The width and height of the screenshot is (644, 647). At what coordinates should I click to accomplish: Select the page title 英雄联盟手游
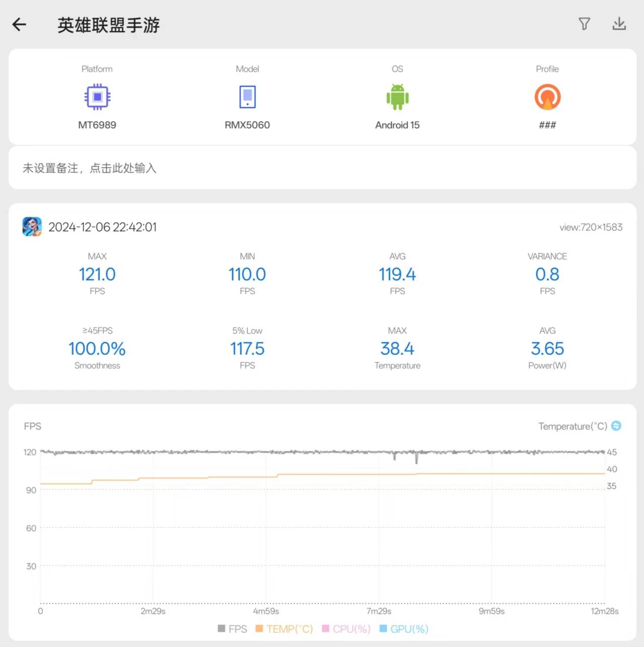point(108,25)
